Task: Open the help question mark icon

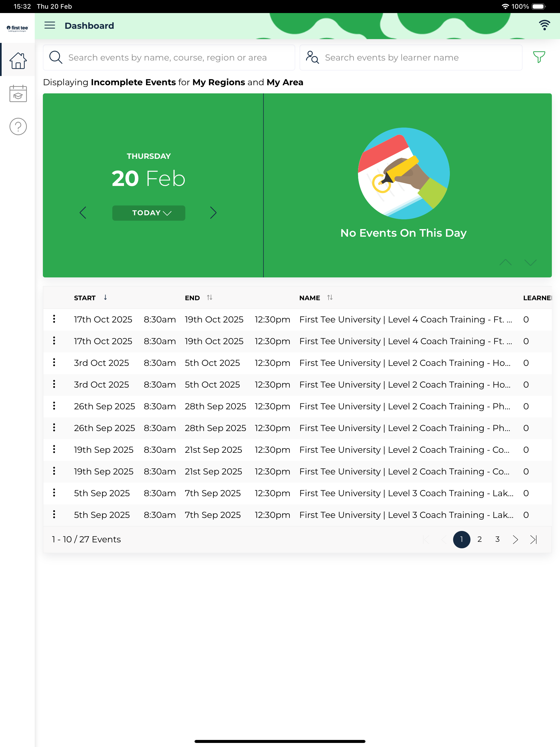Action: tap(18, 126)
